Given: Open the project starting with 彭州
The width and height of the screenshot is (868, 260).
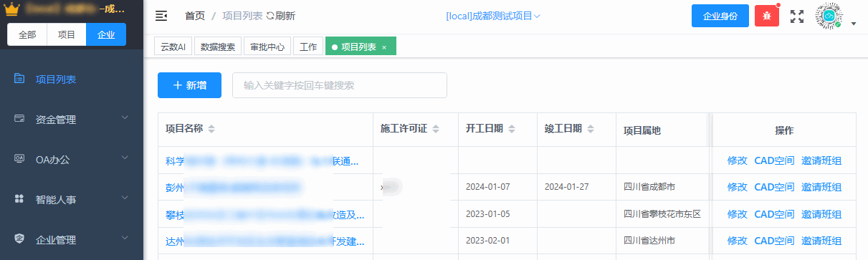Looking at the screenshot, I should tap(233, 187).
